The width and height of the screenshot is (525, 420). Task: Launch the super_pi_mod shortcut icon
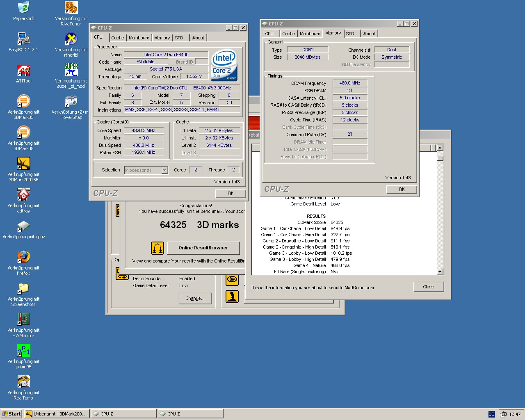(71, 70)
